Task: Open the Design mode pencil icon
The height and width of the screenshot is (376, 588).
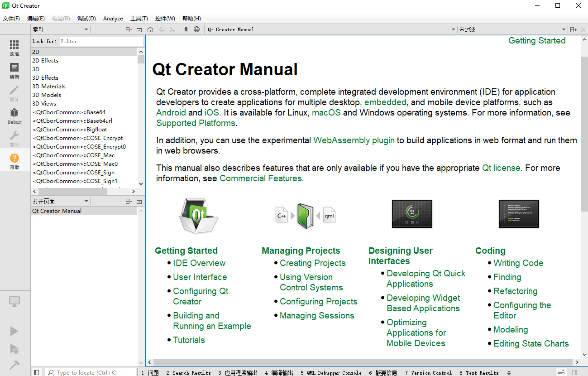Action: point(14,93)
